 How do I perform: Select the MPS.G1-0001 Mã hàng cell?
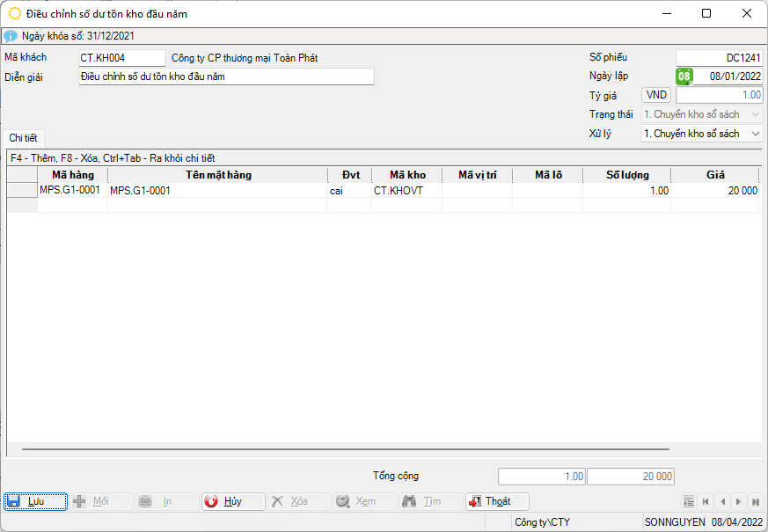(71, 190)
